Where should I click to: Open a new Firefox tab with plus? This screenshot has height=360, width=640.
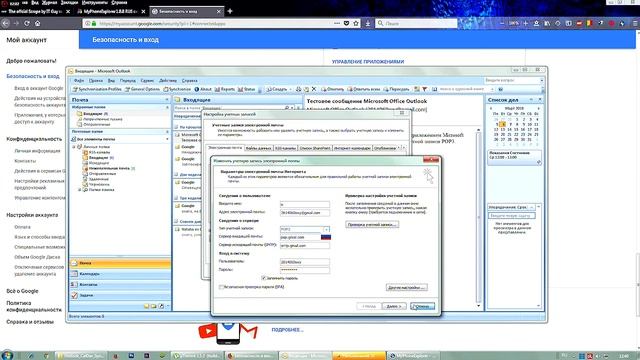tap(230, 11)
